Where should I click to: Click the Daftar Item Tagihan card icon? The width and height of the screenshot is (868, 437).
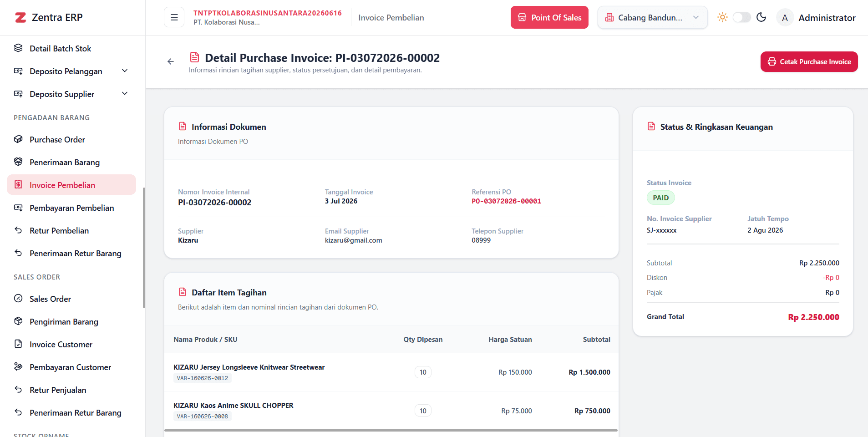click(183, 292)
